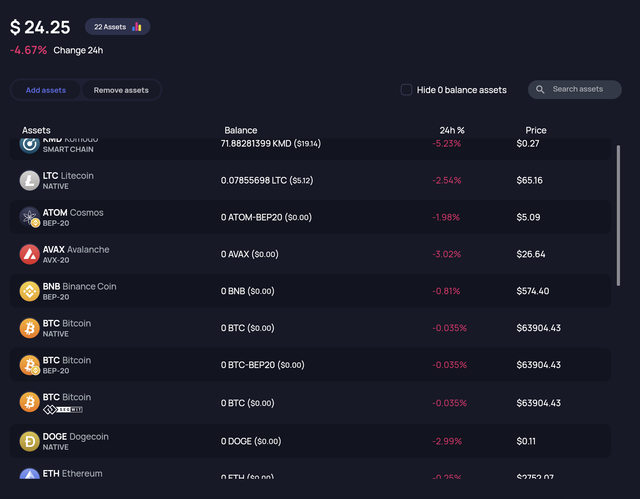The width and height of the screenshot is (640, 499).
Task: Click total balance $ 24.25
Action: [40, 27]
